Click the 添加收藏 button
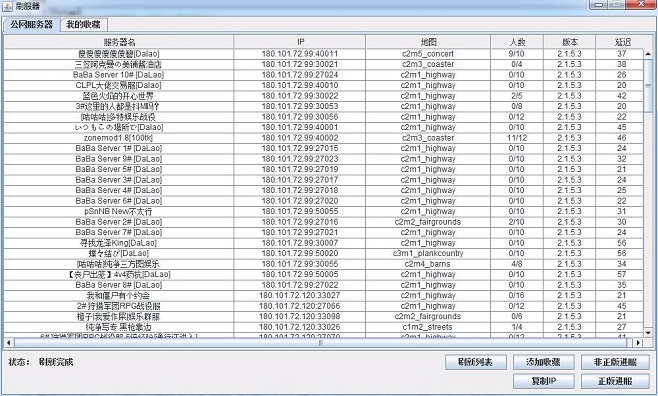 coord(543,362)
